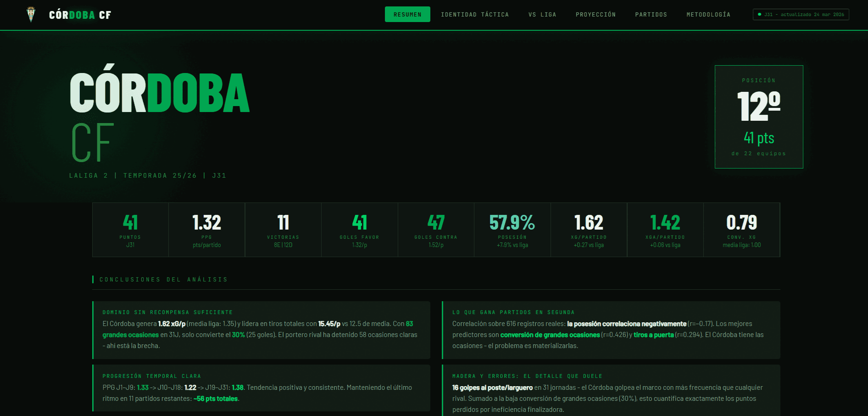Open the IDENTIDAD TÁCTICA section
Screen dimensions: 868x416
(475, 14)
